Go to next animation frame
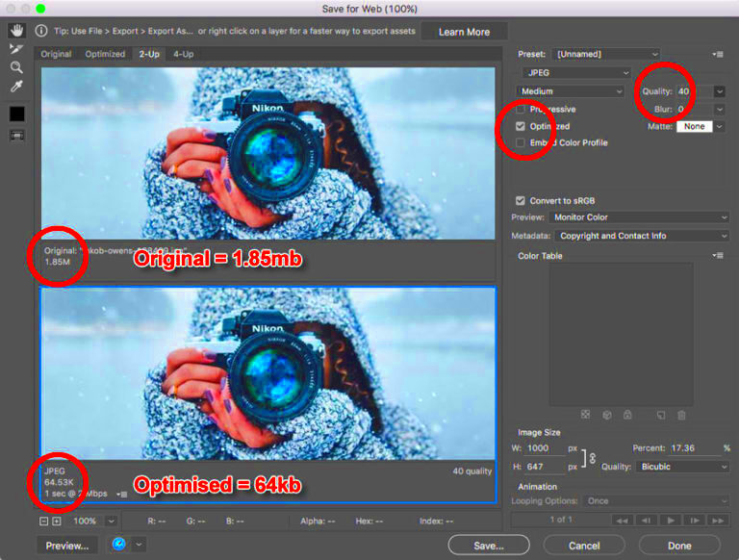The width and height of the screenshot is (739, 560). pyautogui.click(x=694, y=521)
